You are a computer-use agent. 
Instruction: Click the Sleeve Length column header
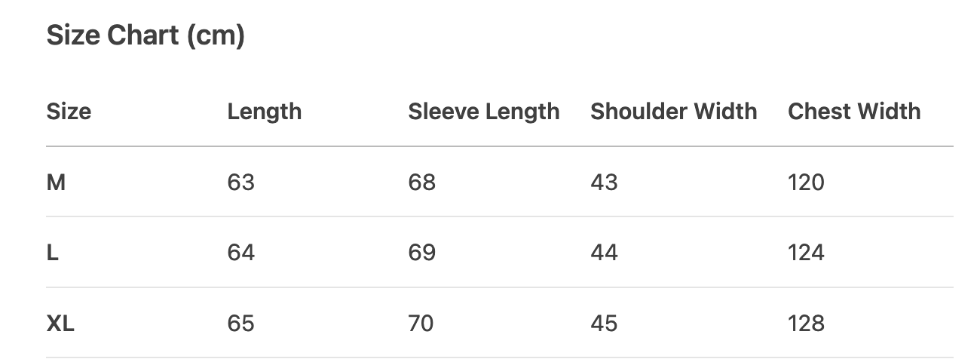(483, 112)
